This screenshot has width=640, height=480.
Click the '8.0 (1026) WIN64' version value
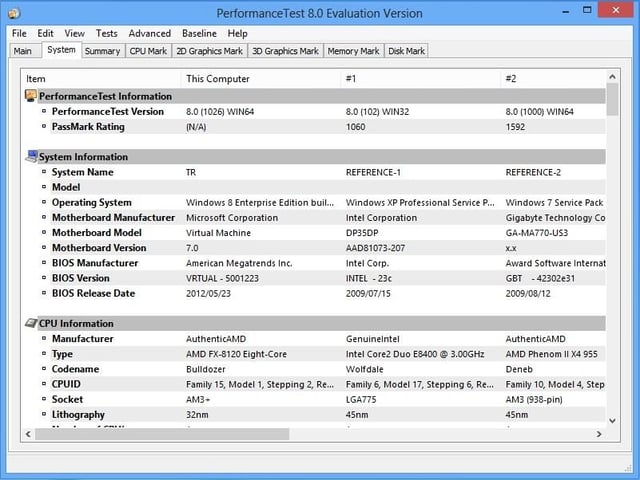(x=220, y=112)
